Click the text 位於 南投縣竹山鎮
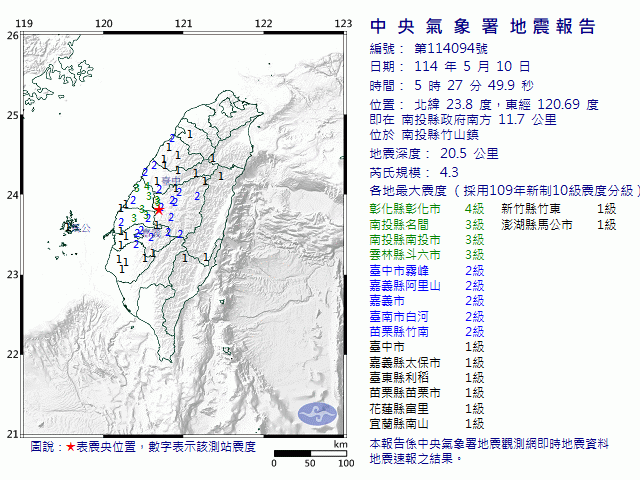Viewport: 640px width, 480px height. click(x=424, y=135)
